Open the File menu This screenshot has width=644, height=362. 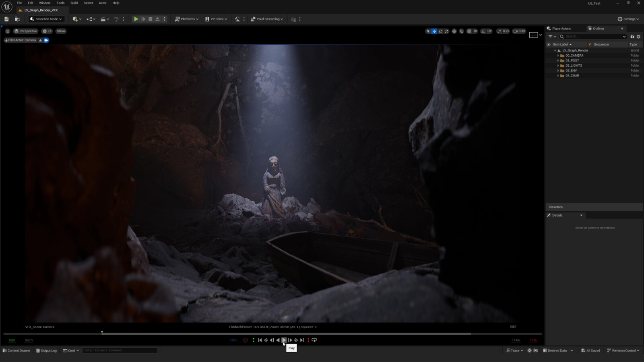coord(19,3)
